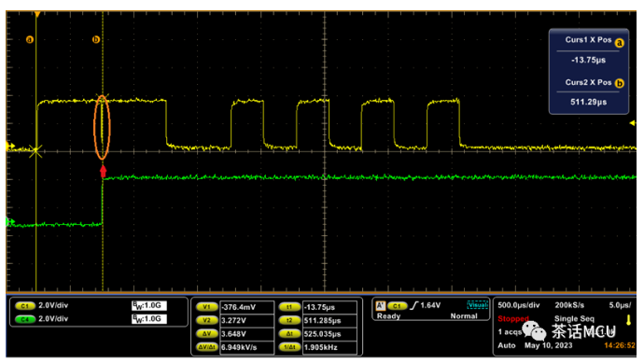This screenshot has height=363, width=644.
Task: Click the trigger A indicator icon
Action: (x=380, y=305)
